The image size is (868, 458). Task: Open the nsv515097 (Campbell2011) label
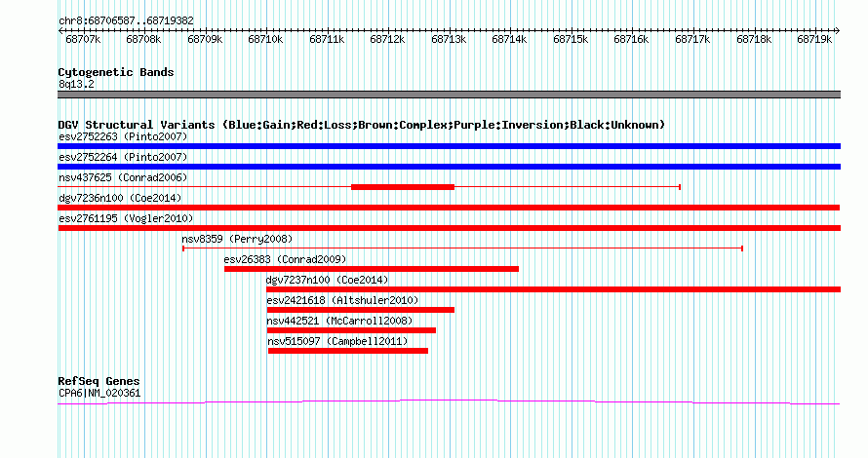(337, 341)
